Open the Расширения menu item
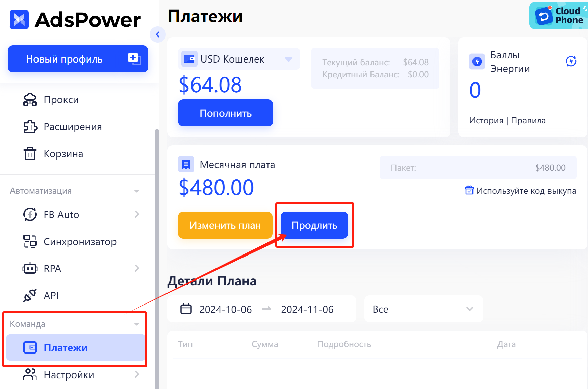This screenshot has height=389, width=588. tap(73, 127)
